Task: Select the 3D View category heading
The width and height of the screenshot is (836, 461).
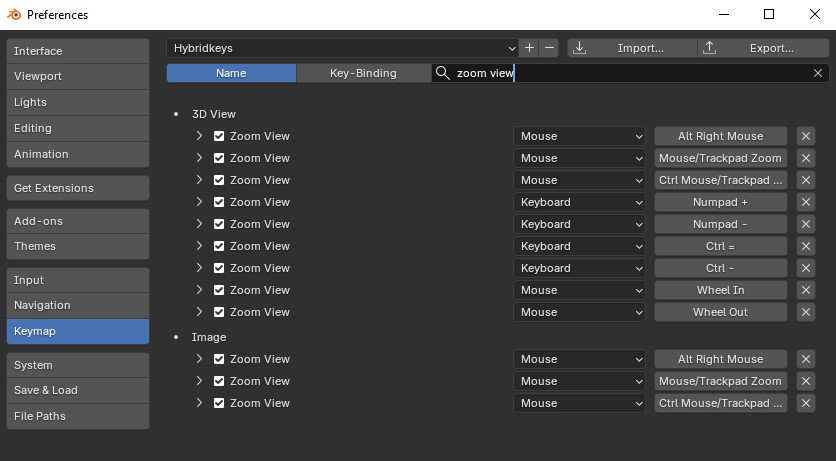Action: pyautogui.click(x=214, y=114)
